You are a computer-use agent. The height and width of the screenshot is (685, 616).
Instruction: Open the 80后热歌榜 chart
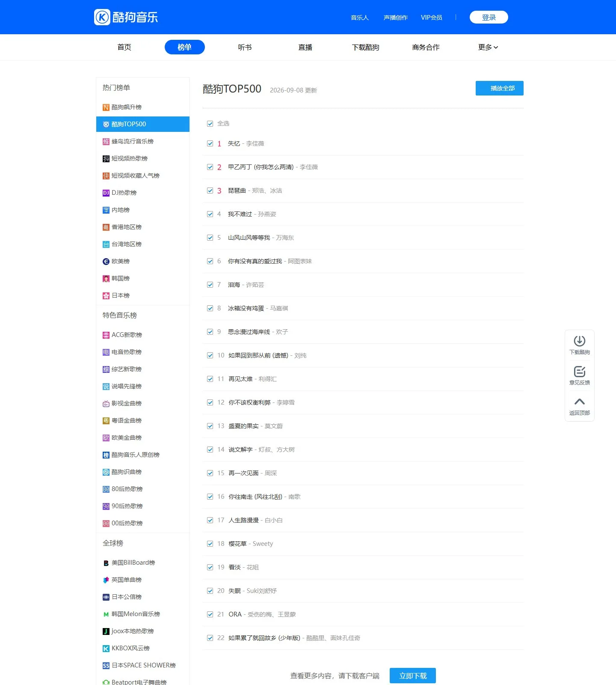[x=127, y=489]
